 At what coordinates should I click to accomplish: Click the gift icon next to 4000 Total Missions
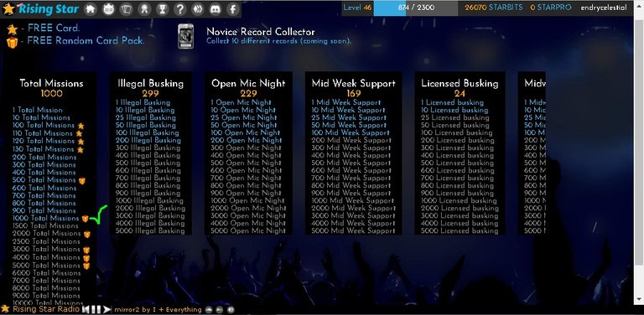(86, 258)
